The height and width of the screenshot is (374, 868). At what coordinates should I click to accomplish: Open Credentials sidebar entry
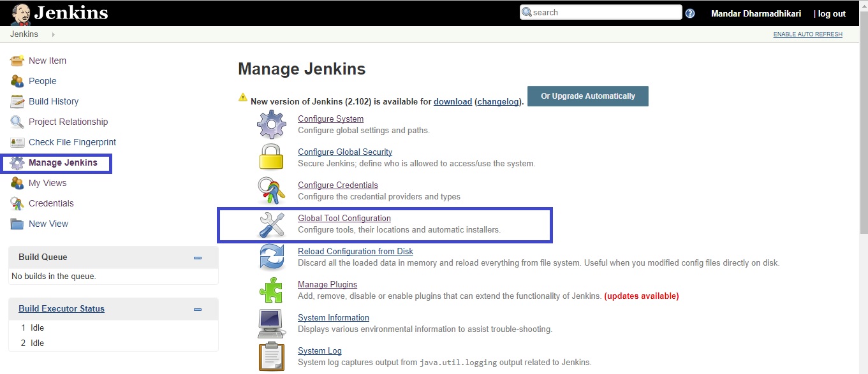51,203
